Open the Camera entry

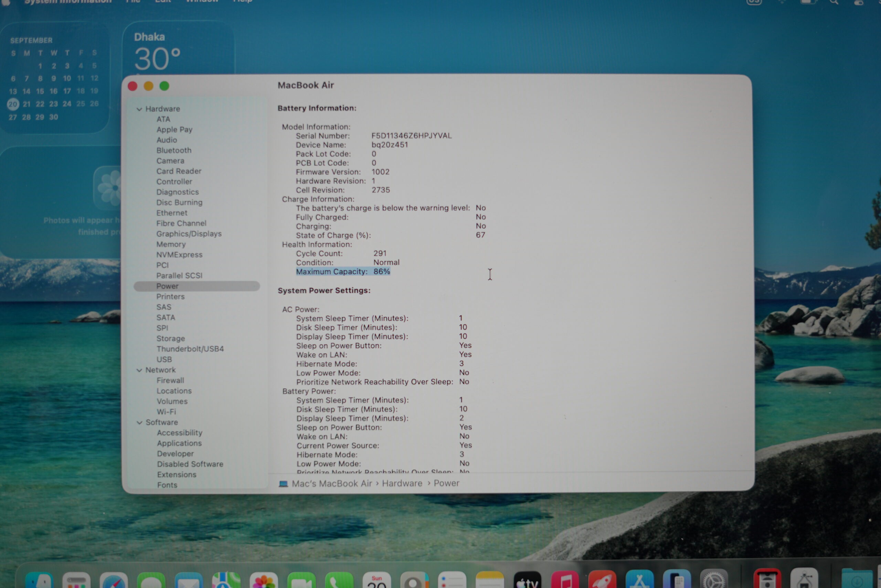pos(170,161)
